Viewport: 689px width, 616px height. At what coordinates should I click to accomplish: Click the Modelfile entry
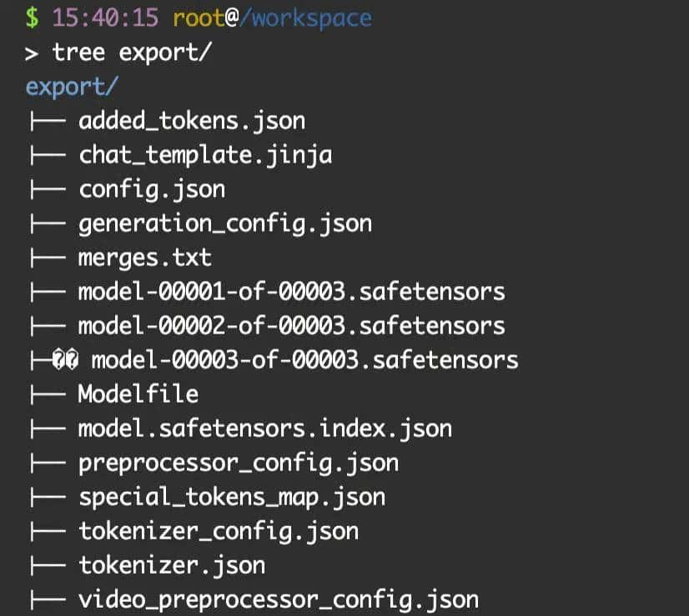pos(138,393)
